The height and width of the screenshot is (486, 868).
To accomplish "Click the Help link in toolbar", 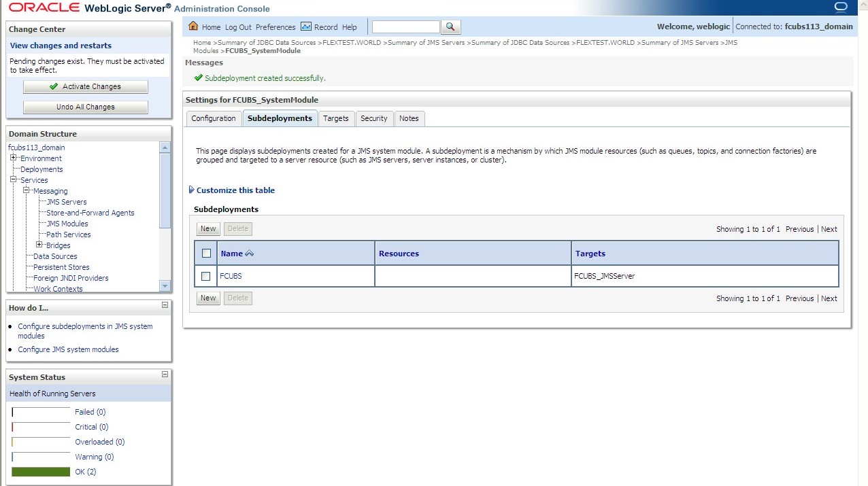I will coord(349,27).
